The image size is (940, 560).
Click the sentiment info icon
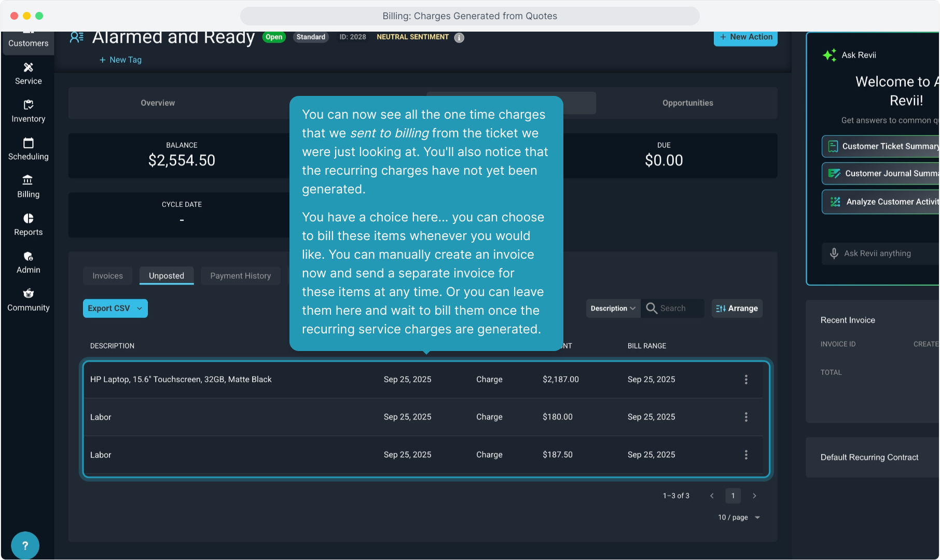point(459,37)
